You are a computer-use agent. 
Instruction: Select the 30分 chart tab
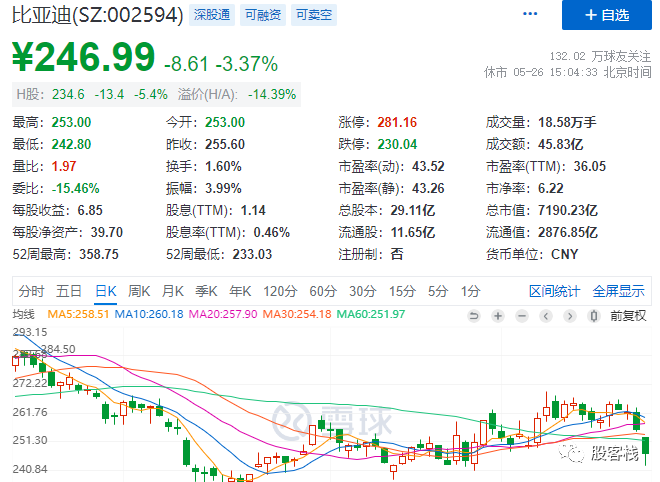coord(363,291)
